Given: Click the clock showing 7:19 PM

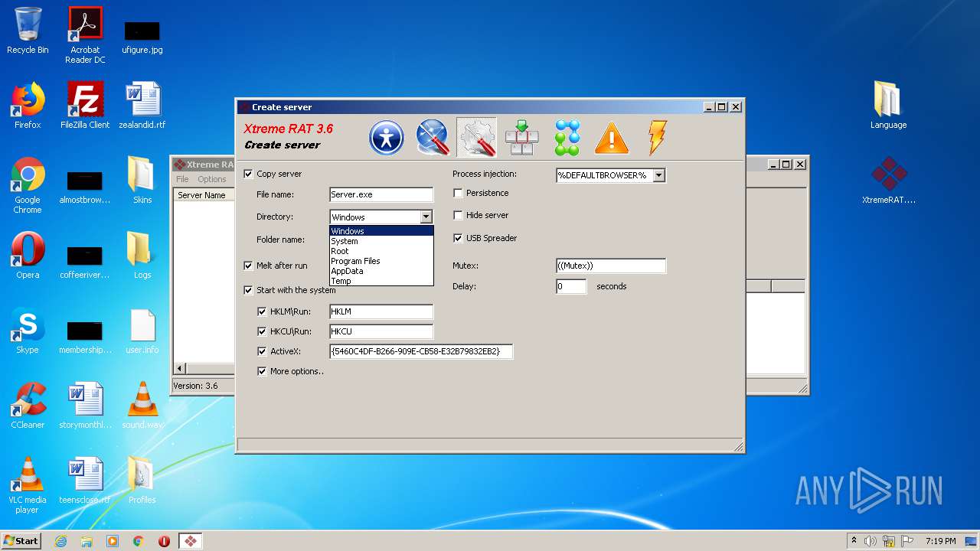Looking at the screenshot, I should [x=940, y=541].
